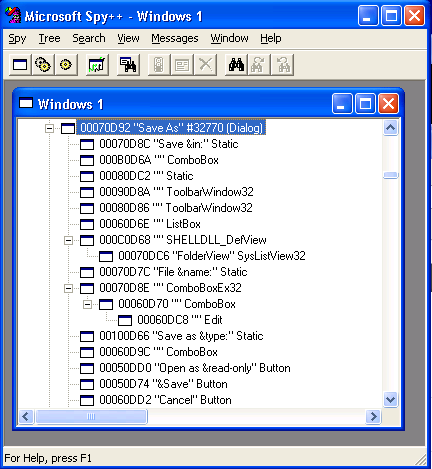The image size is (432, 469).
Task: Maximize the Windows 1 child window
Action: click(365, 104)
